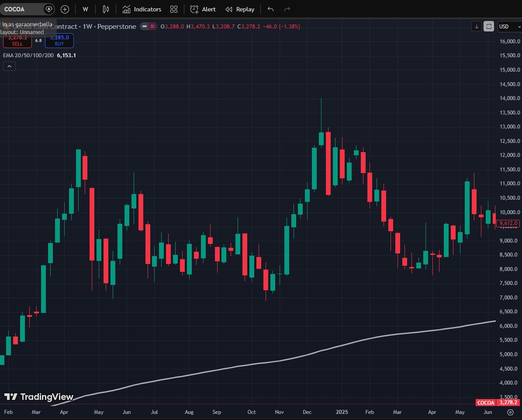Collapse the indicator legend with the chevron
The height and width of the screenshot is (420, 522).
click(x=9, y=66)
